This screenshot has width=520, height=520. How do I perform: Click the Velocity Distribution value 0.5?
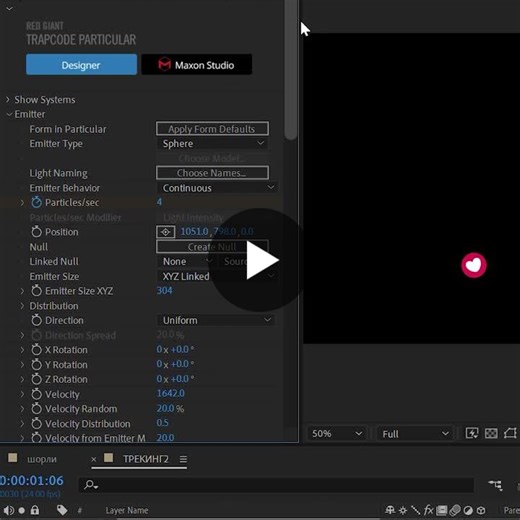[x=162, y=423]
